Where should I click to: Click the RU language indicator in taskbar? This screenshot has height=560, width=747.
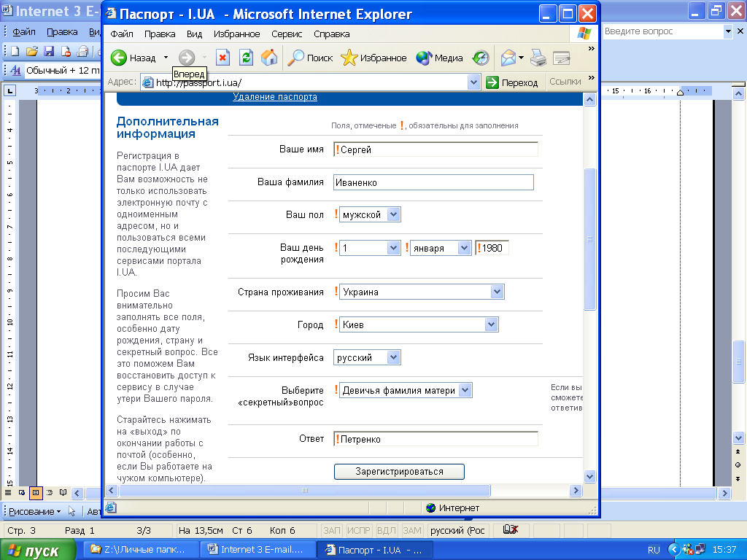[654, 550]
